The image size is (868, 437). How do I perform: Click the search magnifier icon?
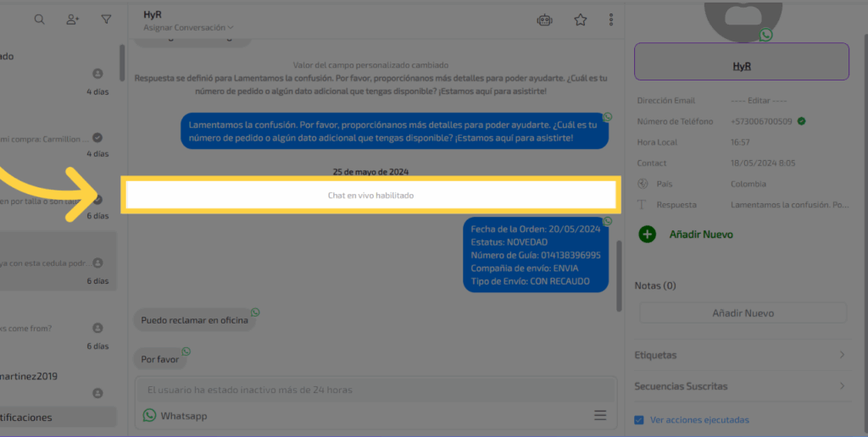[39, 19]
